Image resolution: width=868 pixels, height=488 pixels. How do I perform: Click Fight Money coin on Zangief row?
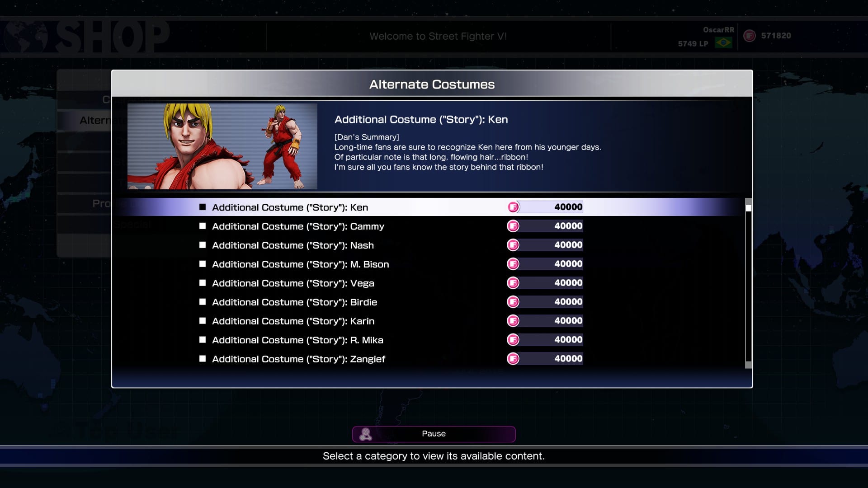click(x=513, y=359)
